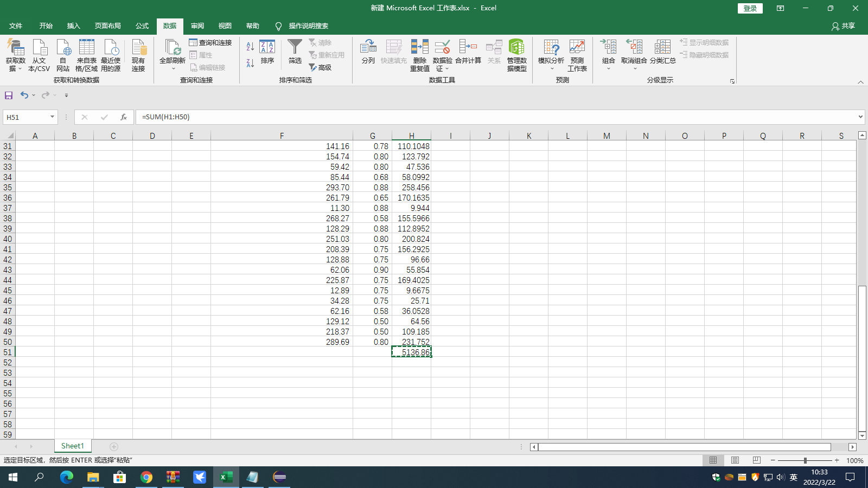Open the File (文件) menu
The width and height of the screenshot is (868, 488).
pyautogui.click(x=16, y=26)
